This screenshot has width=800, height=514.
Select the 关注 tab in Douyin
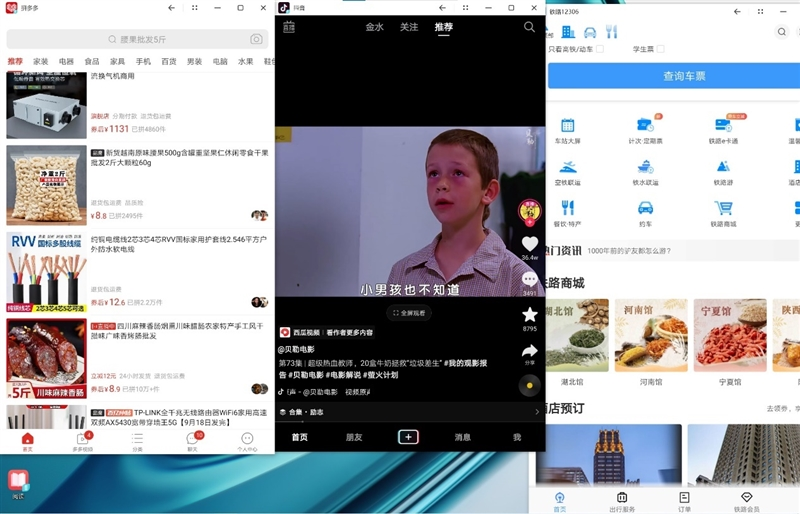tap(409, 27)
